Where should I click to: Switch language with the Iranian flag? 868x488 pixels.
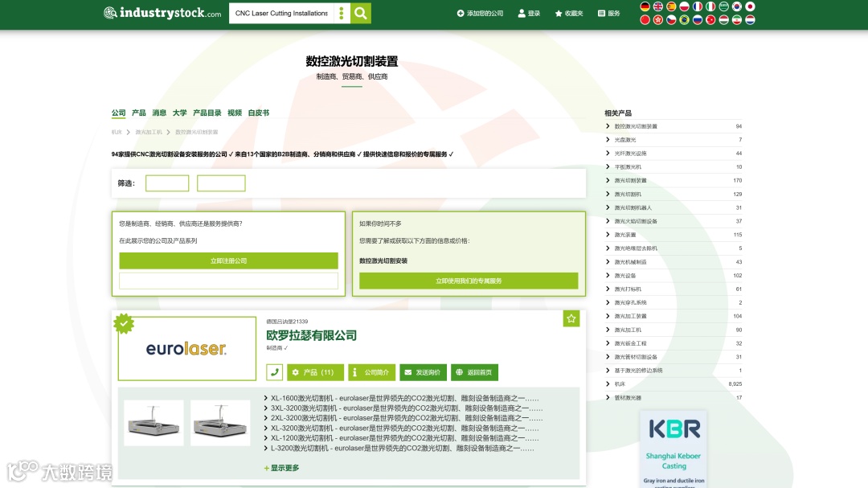point(737,20)
